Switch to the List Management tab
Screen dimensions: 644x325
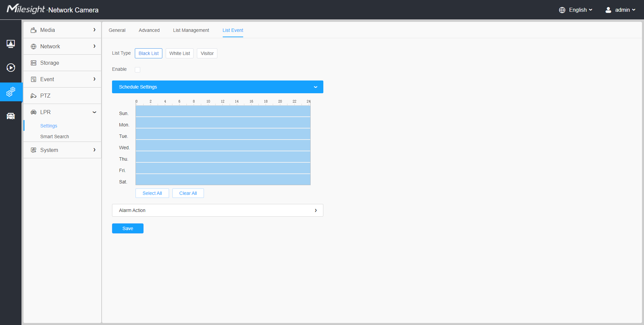[x=191, y=30]
